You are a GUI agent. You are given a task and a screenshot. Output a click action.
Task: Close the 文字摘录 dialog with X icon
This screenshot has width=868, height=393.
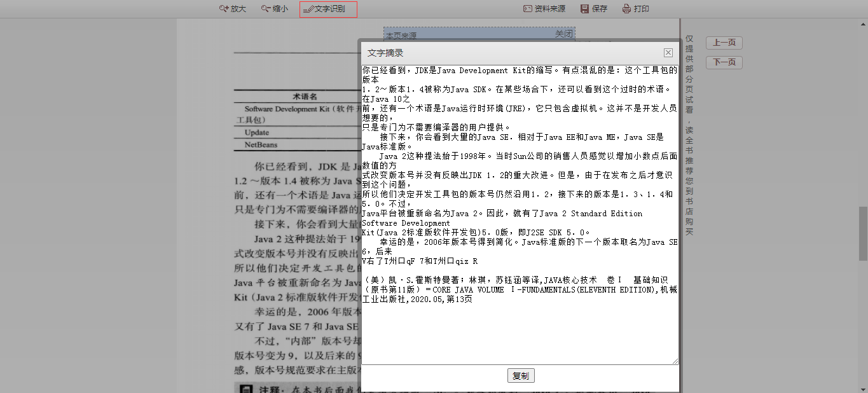[668, 53]
